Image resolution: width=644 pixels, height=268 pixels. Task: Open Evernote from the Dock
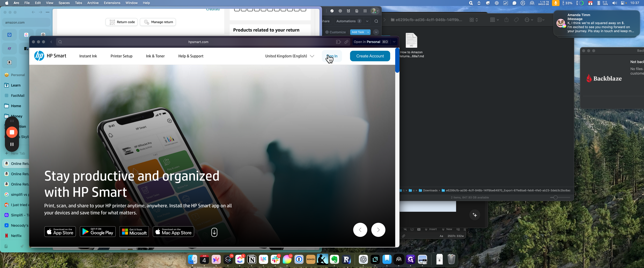click(x=334, y=259)
